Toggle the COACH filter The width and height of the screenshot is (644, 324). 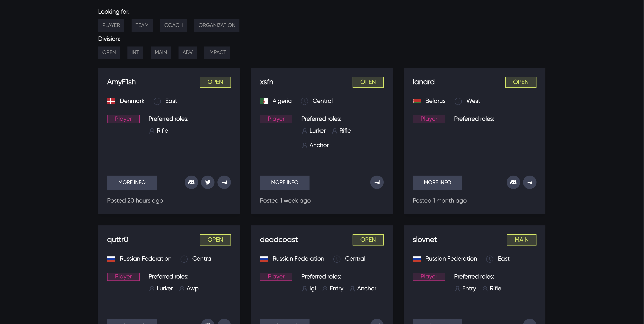coord(173,25)
